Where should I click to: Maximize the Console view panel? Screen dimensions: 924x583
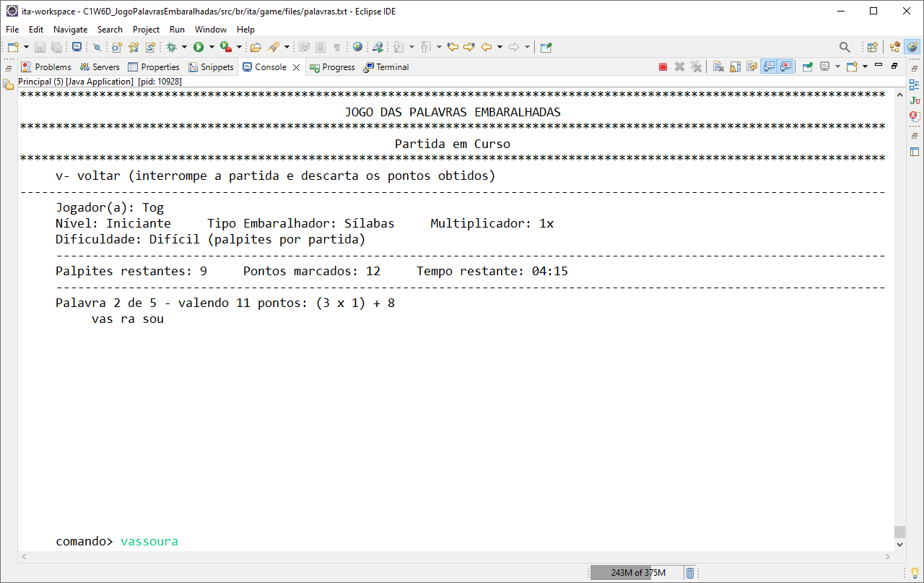pyautogui.click(x=894, y=66)
